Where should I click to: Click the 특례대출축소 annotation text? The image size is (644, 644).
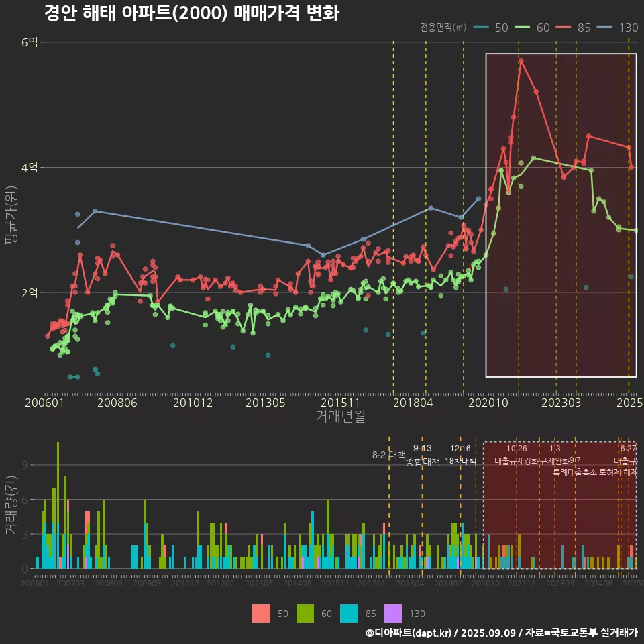(x=574, y=472)
